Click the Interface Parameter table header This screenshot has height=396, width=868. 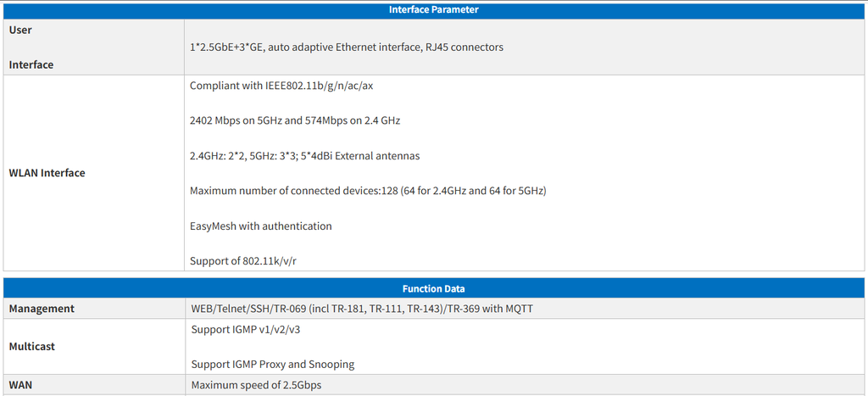click(433, 9)
